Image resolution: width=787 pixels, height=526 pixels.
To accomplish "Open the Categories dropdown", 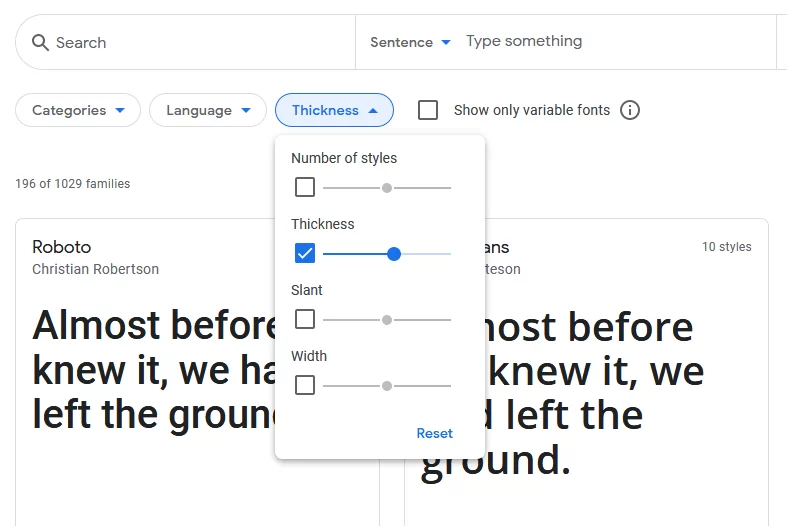I will [78, 110].
